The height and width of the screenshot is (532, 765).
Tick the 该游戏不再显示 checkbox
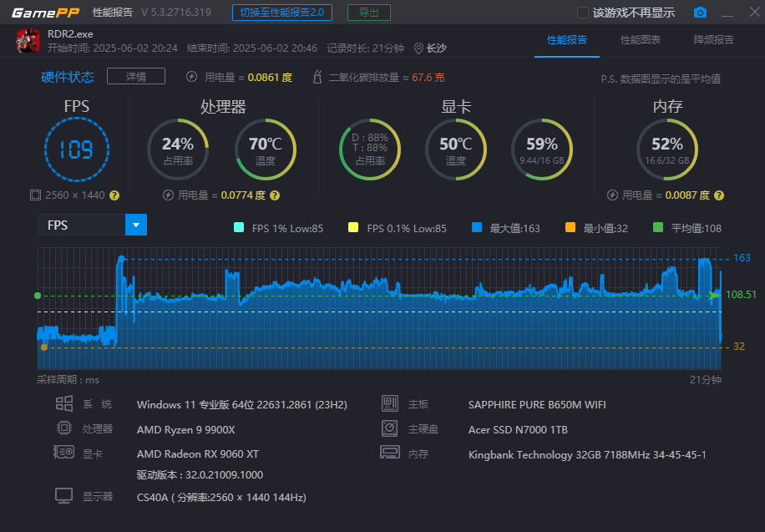583,13
